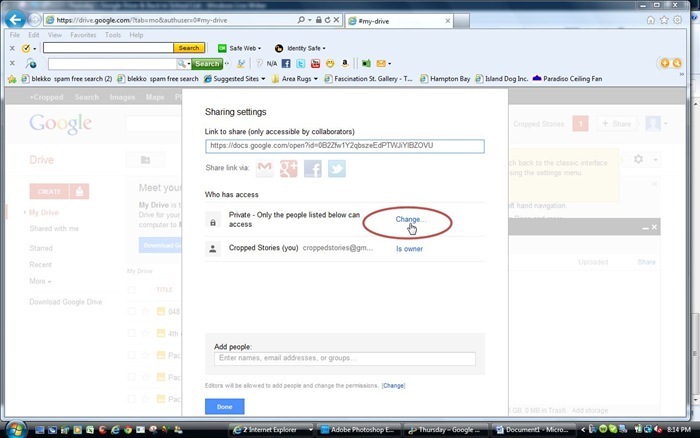
Task: Close the #my-drive tab
Action: pos(448,21)
